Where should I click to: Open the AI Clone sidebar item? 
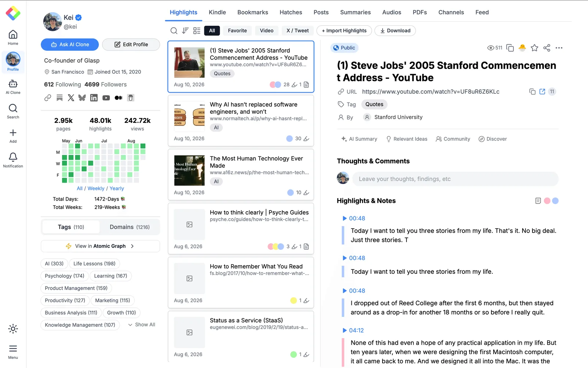(x=13, y=87)
